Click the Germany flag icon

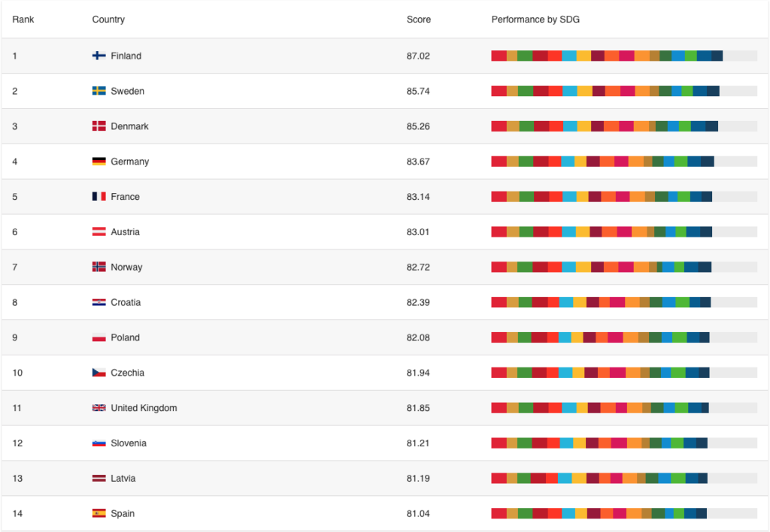pos(98,161)
